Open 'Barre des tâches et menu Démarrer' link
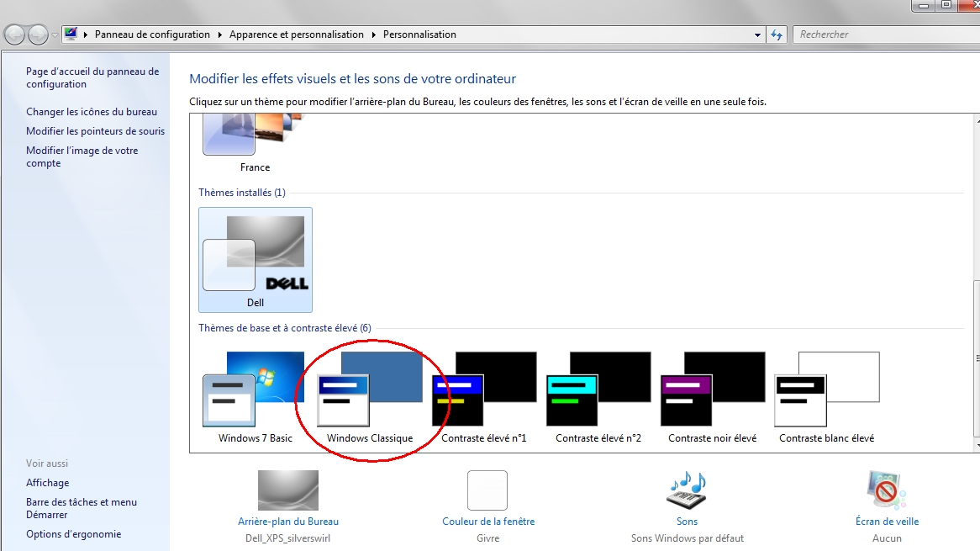The image size is (980, 551). (82, 508)
